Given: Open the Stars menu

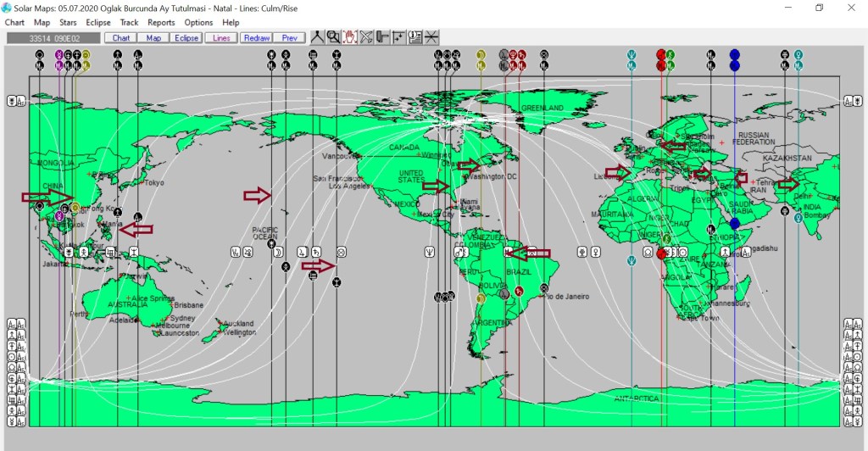Looking at the screenshot, I should (68, 23).
